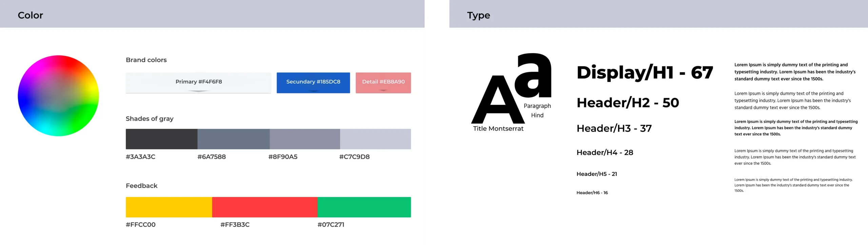Viewport: 868px width, 245px height.
Task: Select the Secundary #185DC8 blue swatch
Action: [313, 83]
